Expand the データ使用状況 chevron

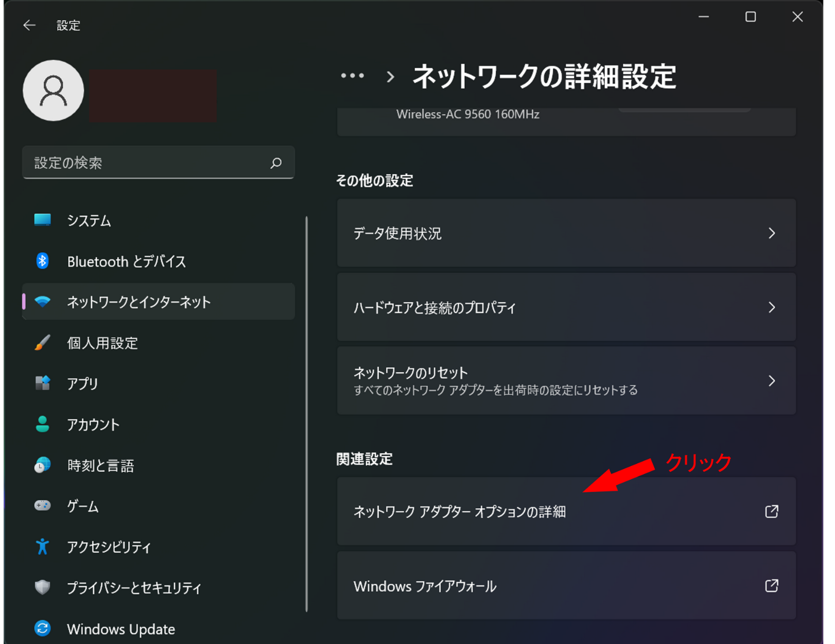(771, 233)
